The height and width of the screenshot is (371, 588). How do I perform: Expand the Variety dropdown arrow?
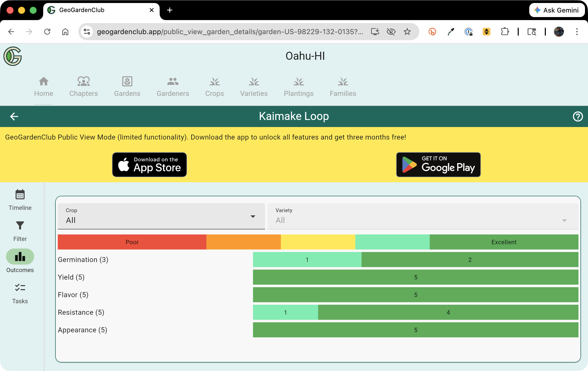[x=564, y=220]
